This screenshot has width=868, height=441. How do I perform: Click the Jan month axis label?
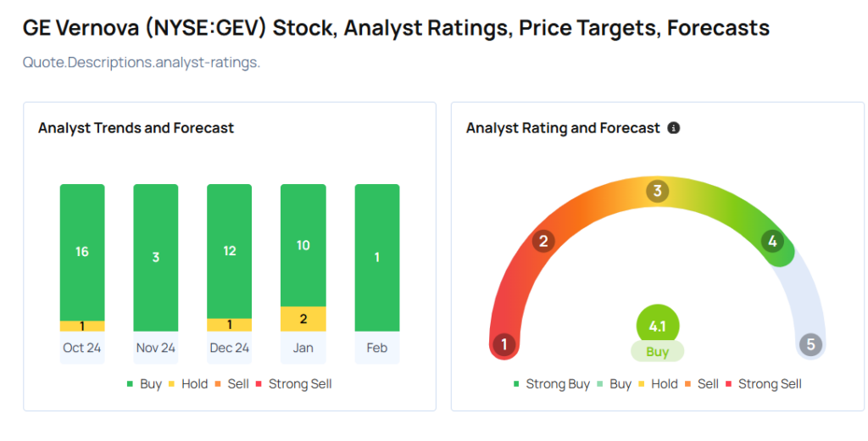click(x=303, y=348)
